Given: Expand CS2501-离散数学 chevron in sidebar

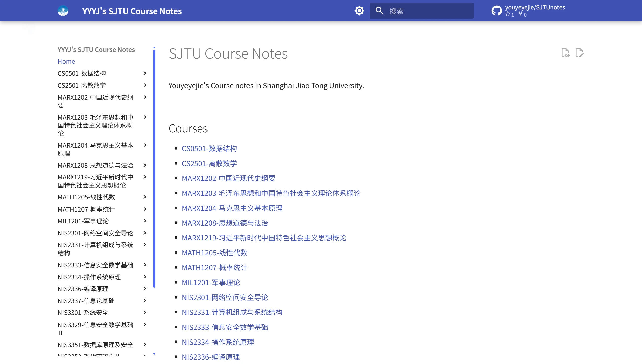Looking at the screenshot, I should click(x=145, y=85).
